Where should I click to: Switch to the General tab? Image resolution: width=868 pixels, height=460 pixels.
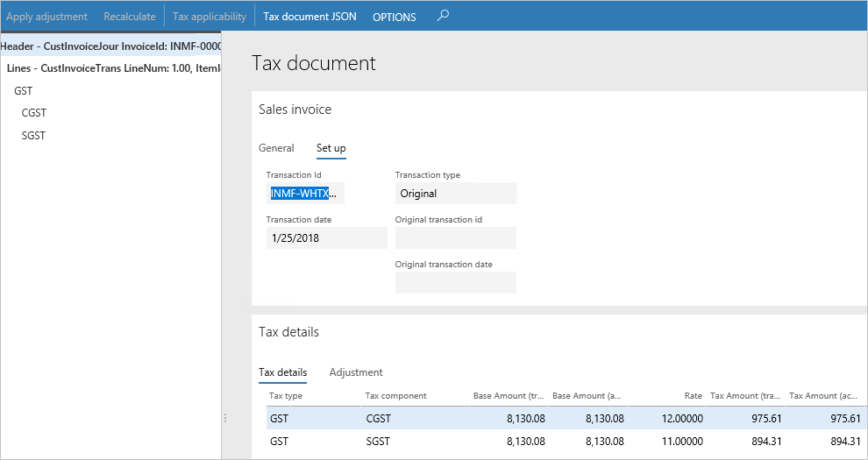pyautogui.click(x=276, y=148)
